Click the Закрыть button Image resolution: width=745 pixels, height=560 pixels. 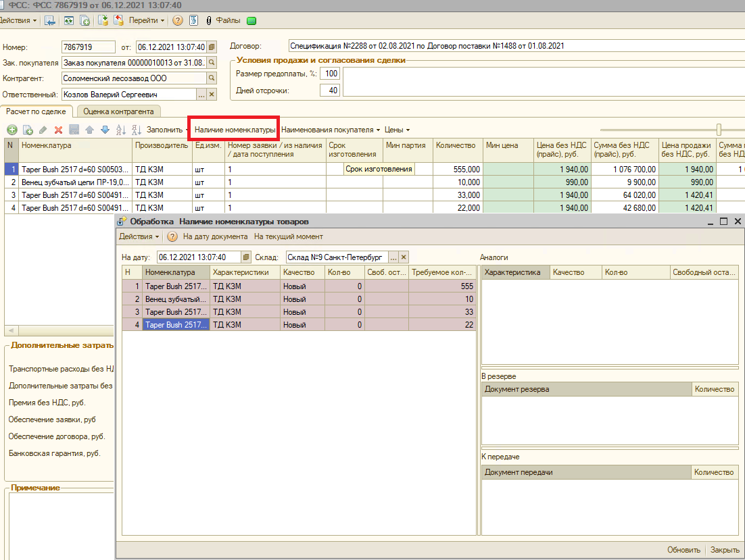pos(725,550)
